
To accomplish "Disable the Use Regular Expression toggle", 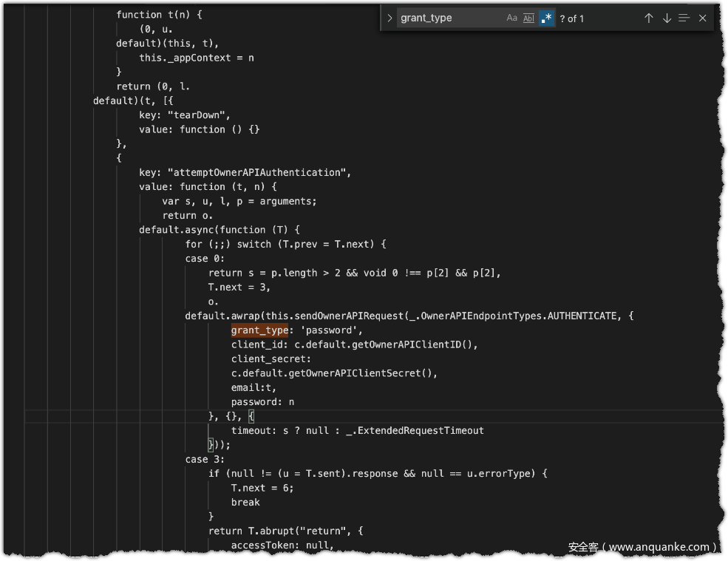I will point(546,18).
